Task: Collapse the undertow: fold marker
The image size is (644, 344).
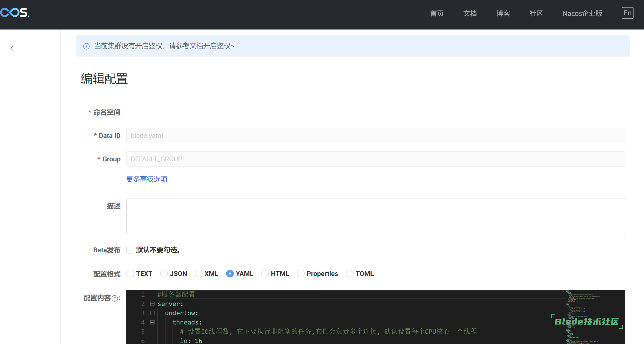Action: click(152, 313)
